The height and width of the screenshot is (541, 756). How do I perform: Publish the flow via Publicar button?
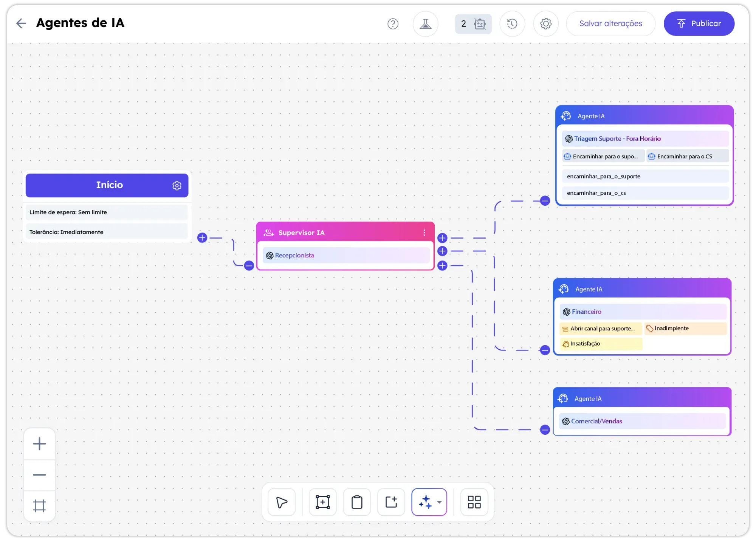[x=699, y=23]
